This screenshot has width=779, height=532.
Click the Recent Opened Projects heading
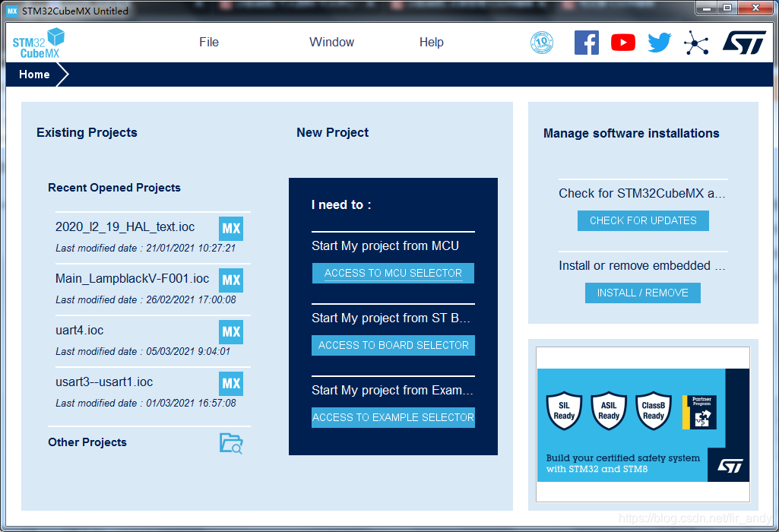coord(114,188)
